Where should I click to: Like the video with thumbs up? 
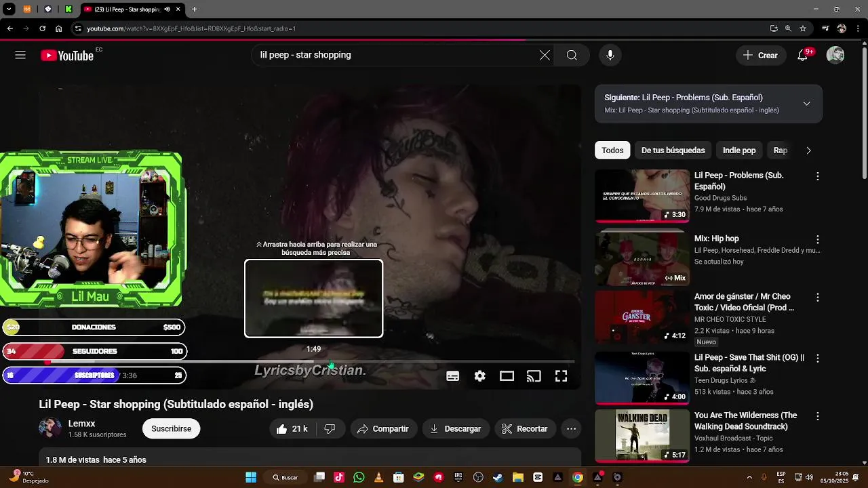(x=292, y=428)
